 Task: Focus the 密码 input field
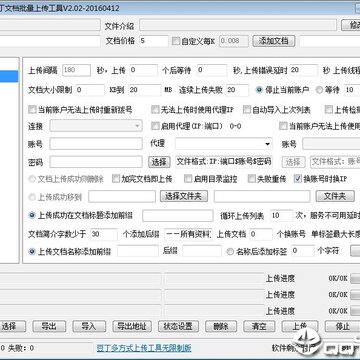[x=96, y=162]
